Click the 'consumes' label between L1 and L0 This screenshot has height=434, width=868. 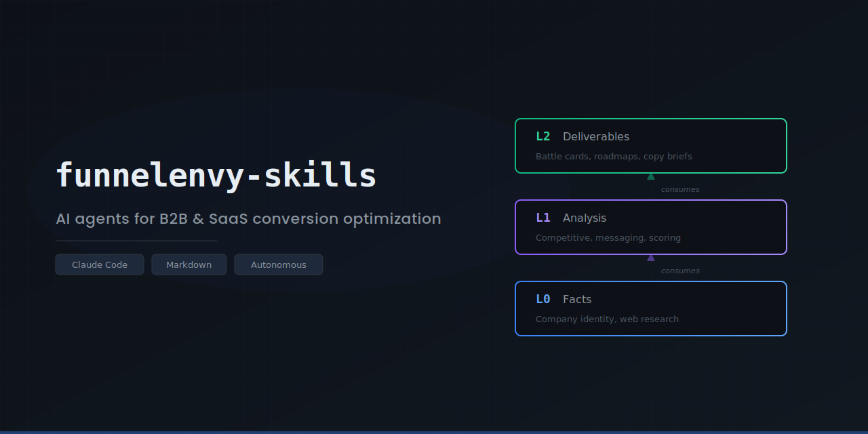[680, 271]
